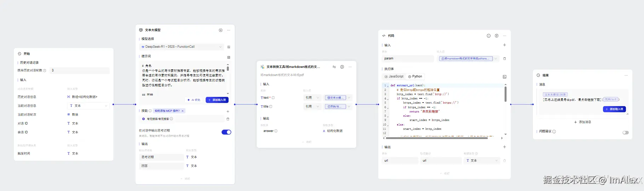Click 添加输入项 in 文本大模型 prompt

coord(217,100)
